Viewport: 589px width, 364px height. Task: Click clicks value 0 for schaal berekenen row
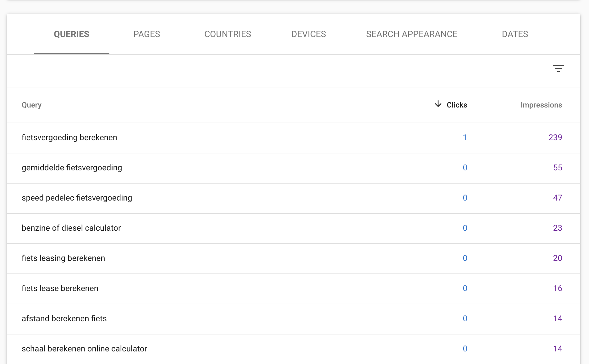click(x=465, y=349)
